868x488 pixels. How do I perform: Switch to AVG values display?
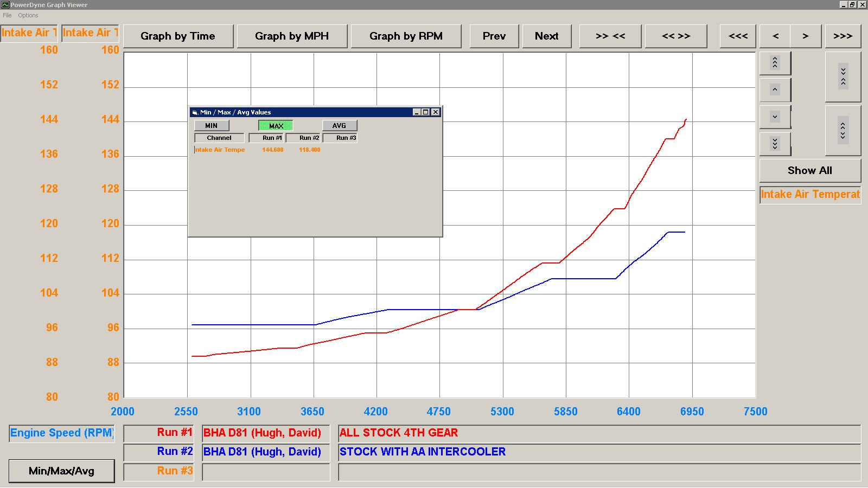coord(339,126)
